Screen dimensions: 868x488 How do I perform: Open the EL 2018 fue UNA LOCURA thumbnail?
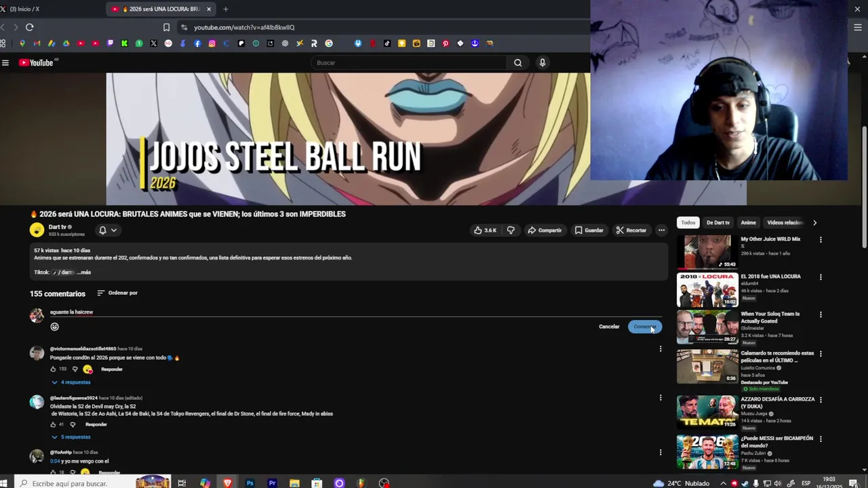click(707, 290)
